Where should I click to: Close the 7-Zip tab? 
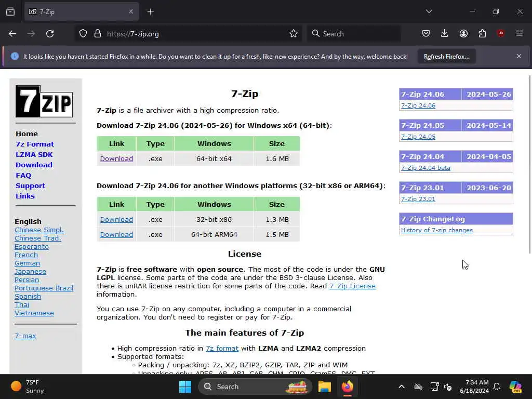click(x=131, y=12)
